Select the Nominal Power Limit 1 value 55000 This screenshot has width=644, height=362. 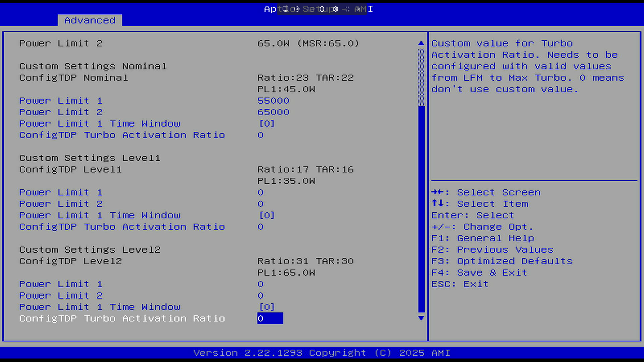click(273, 101)
